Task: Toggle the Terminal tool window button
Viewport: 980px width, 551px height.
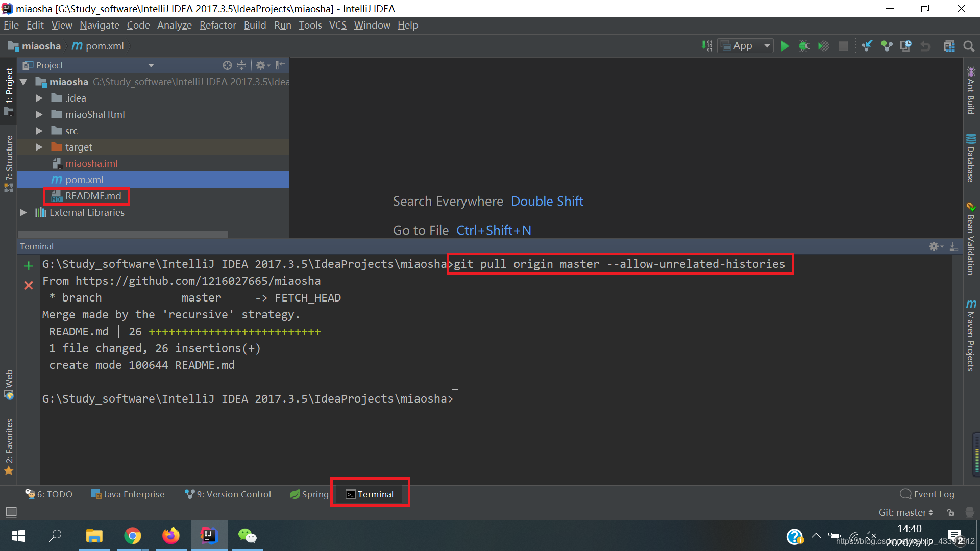Action: click(x=370, y=494)
